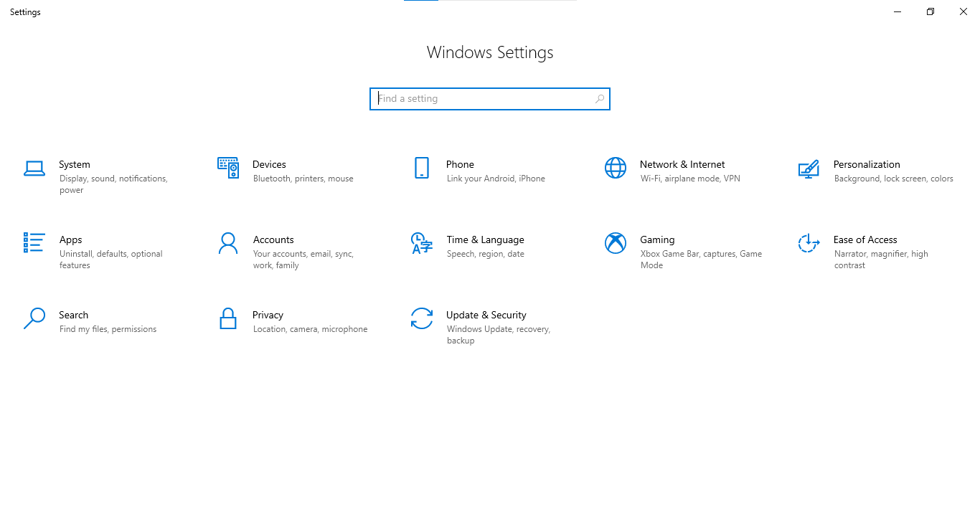Click the Apps heading
980x522 pixels.
70,239
